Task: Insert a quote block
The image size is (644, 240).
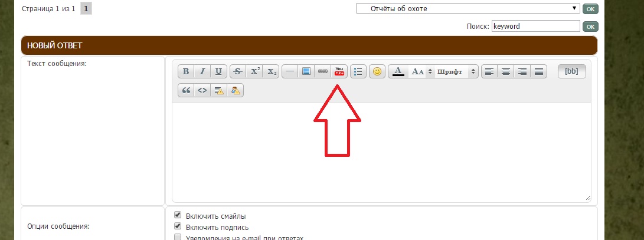Action: [187, 90]
